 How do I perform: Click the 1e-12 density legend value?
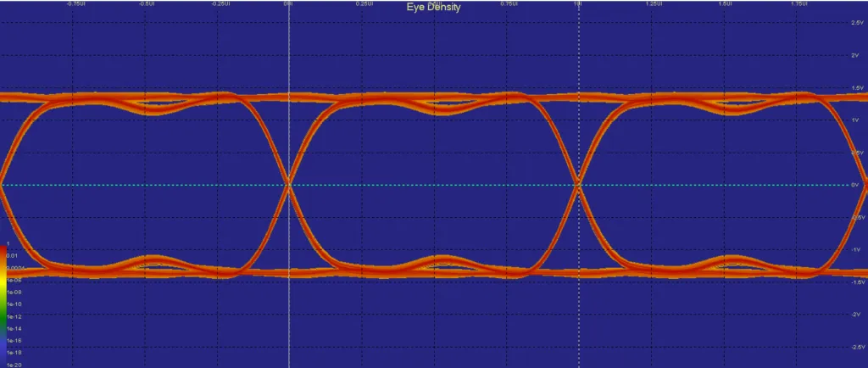[14, 316]
